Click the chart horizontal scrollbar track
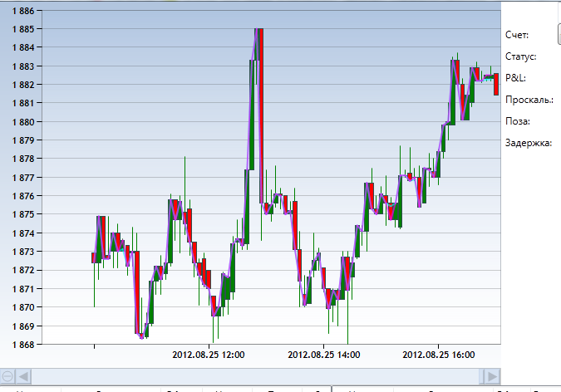The width and height of the screenshot is (561, 392). pos(255,376)
